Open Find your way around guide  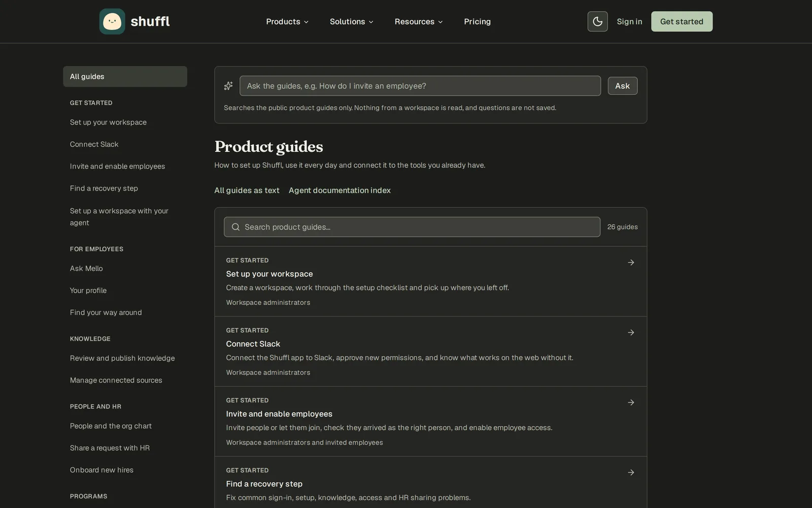point(106,312)
